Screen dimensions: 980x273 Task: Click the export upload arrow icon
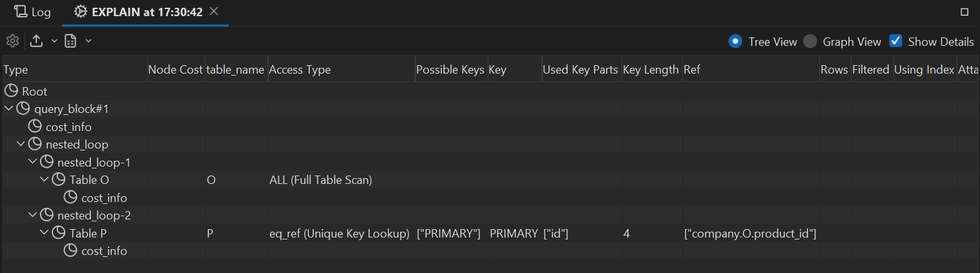point(37,41)
